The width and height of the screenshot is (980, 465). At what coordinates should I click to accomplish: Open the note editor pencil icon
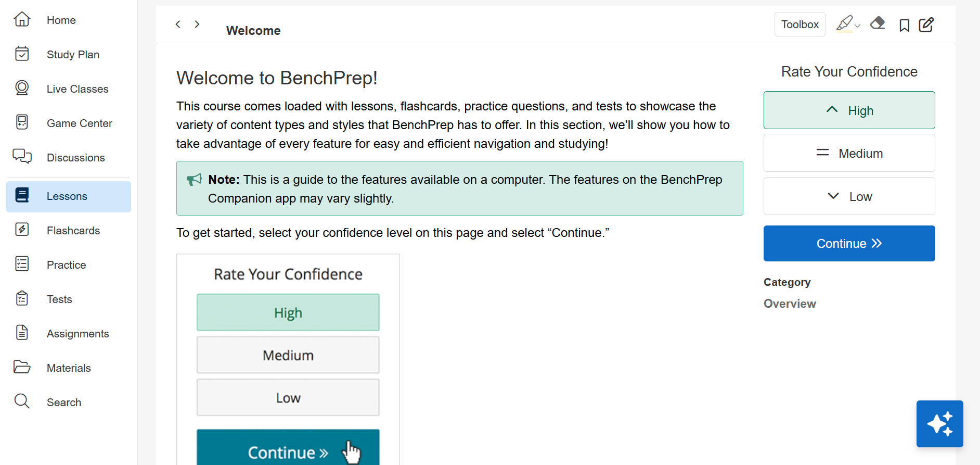click(926, 24)
